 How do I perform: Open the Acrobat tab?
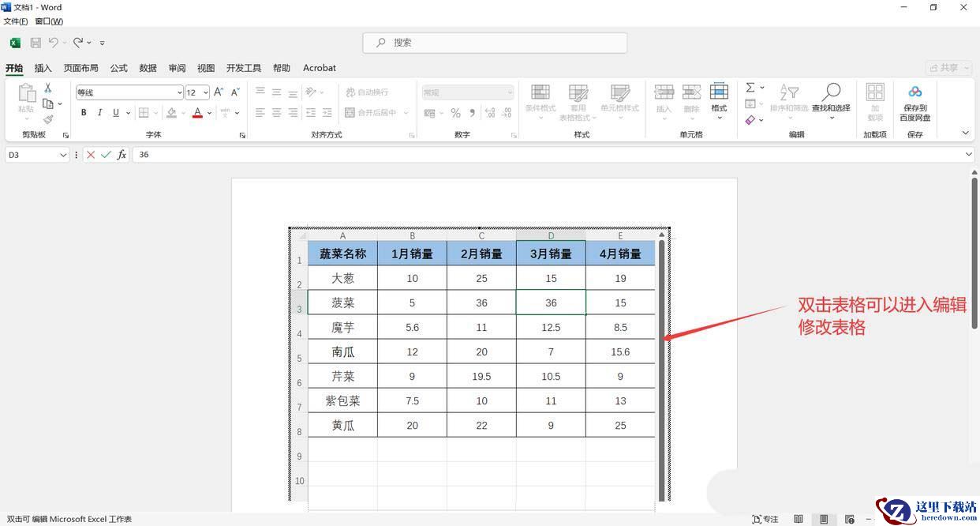[320, 68]
